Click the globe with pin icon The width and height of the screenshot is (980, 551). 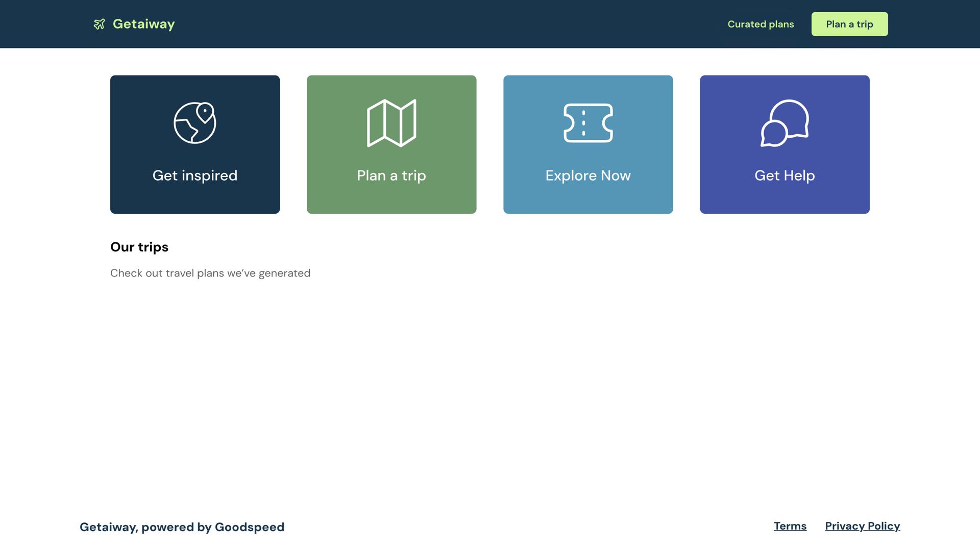[x=195, y=123]
